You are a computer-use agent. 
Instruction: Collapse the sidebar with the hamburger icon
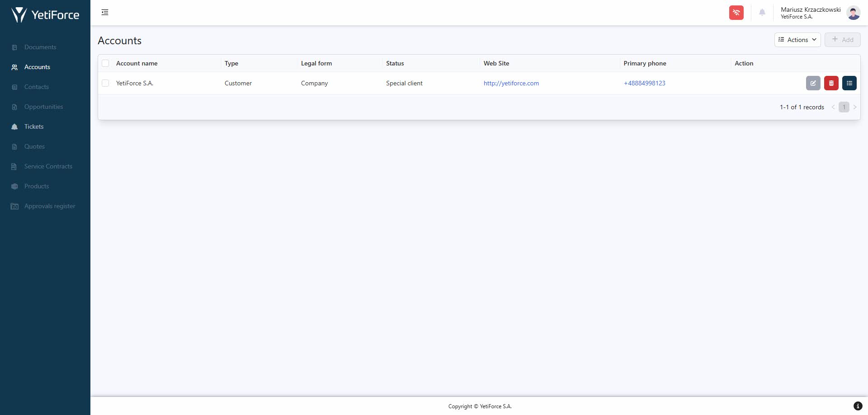[105, 12]
